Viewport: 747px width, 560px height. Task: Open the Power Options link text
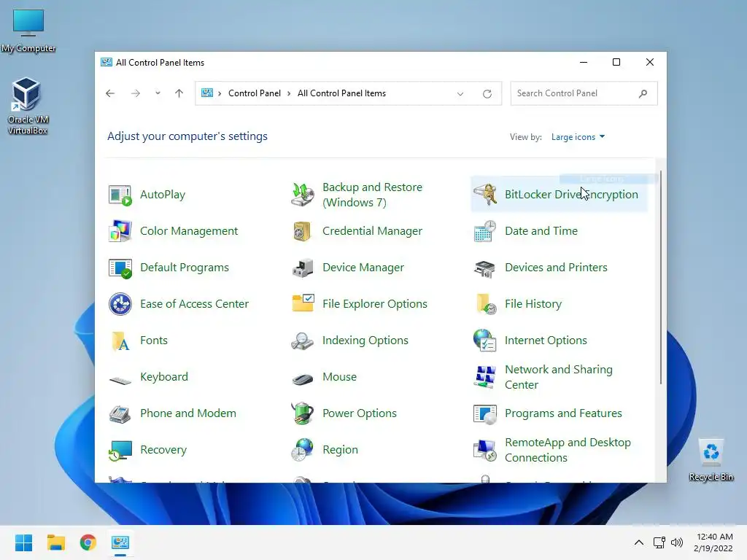click(359, 413)
